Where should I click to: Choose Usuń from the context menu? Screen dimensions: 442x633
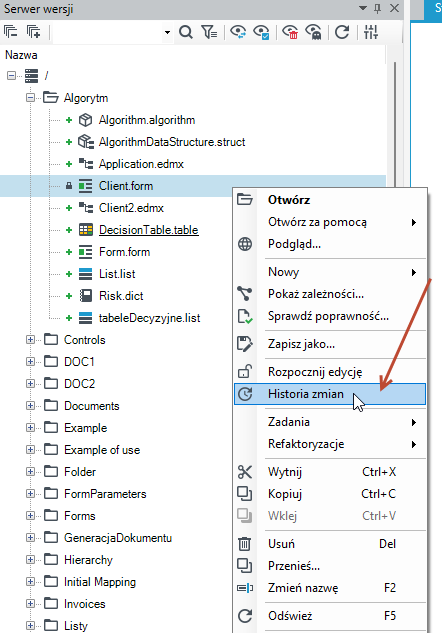point(330,544)
